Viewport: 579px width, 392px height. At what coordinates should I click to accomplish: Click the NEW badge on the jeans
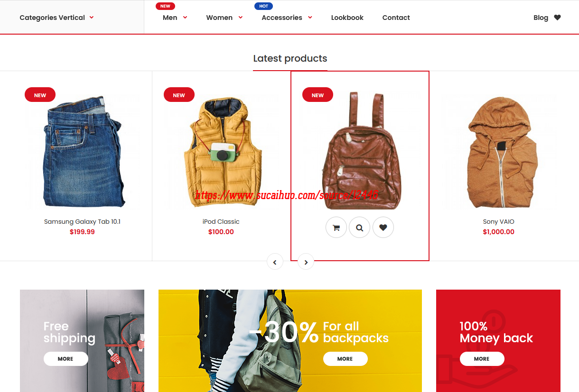pyautogui.click(x=40, y=95)
